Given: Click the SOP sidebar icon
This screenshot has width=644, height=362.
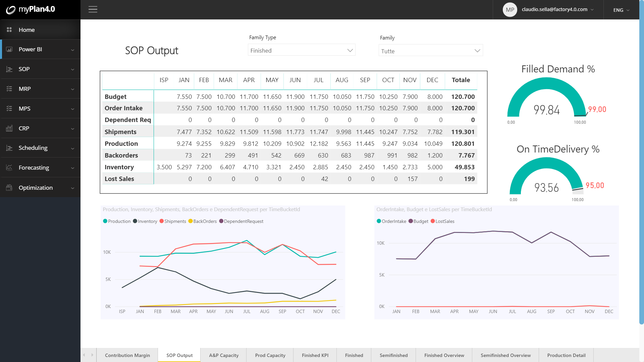Looking at the screenshot, I should (x=9, y=69).
